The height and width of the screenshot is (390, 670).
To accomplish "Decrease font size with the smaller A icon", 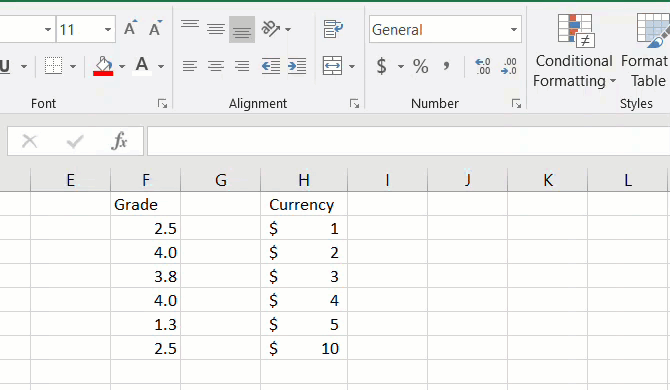I will (x=155, y=29).
